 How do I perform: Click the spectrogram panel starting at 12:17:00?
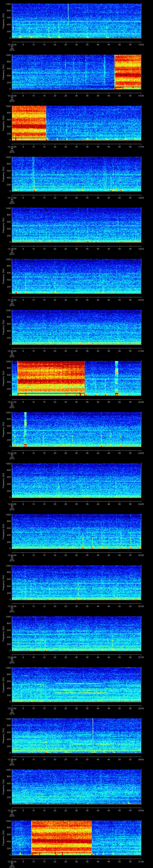76,174
